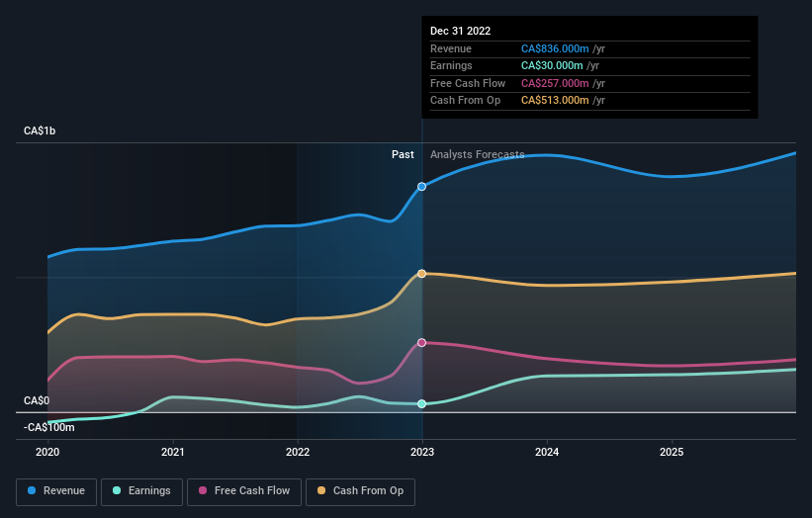Click the Dec 31 2022 tooltip date
This screenshot has height=518, width=812.
(460, 31)
